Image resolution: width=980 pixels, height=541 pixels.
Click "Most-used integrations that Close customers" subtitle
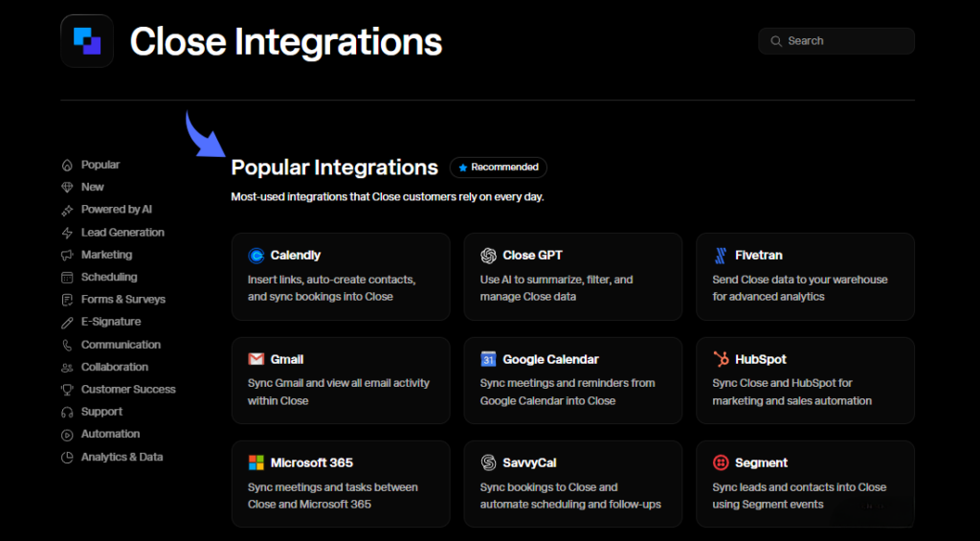tap(388, 197)
